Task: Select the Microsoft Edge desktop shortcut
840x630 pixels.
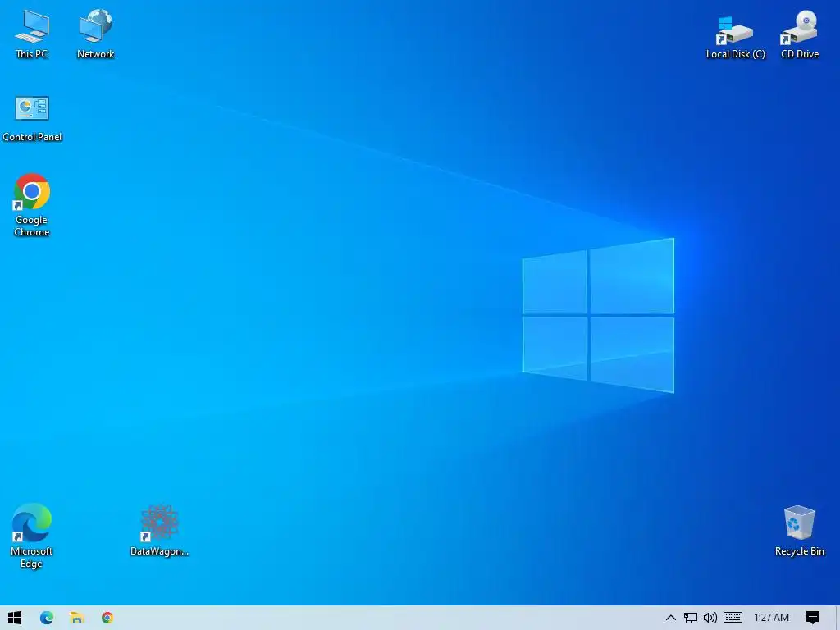Action: [32, 536]
